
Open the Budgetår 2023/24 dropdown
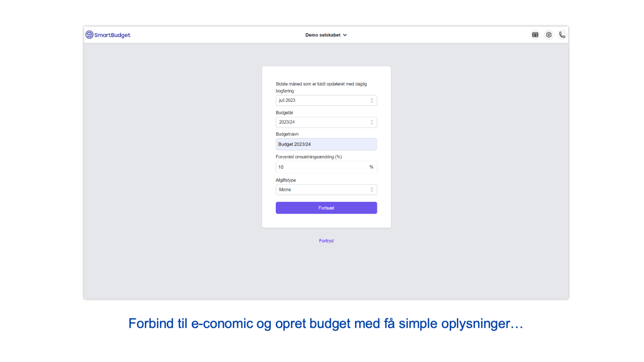tap(326, 122)
